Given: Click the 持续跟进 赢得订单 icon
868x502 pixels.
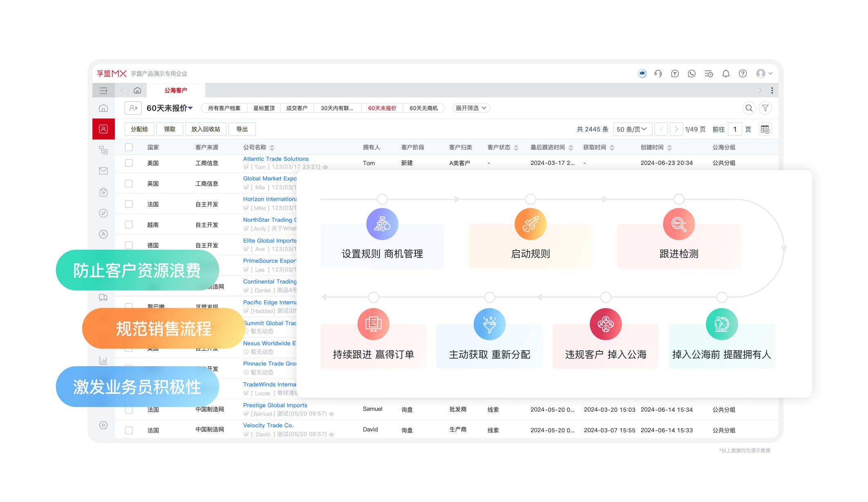Looking at the screenshot, I should point(373,325).
